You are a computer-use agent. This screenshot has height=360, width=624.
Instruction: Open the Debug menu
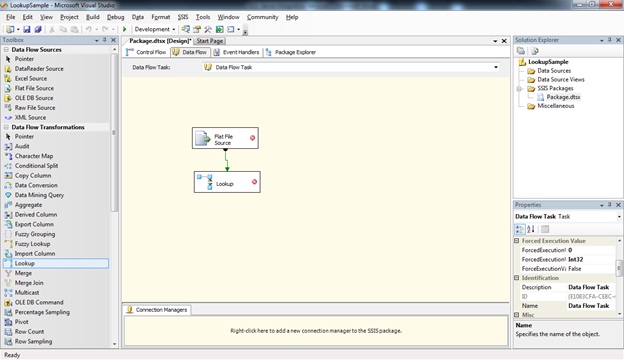coord(115,17)
